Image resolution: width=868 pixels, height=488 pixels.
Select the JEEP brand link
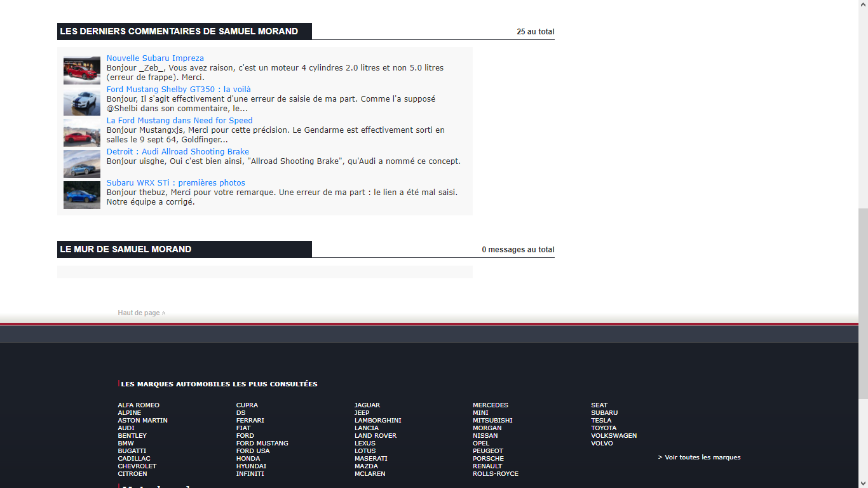pyautogui.click(x=362, y=413)
